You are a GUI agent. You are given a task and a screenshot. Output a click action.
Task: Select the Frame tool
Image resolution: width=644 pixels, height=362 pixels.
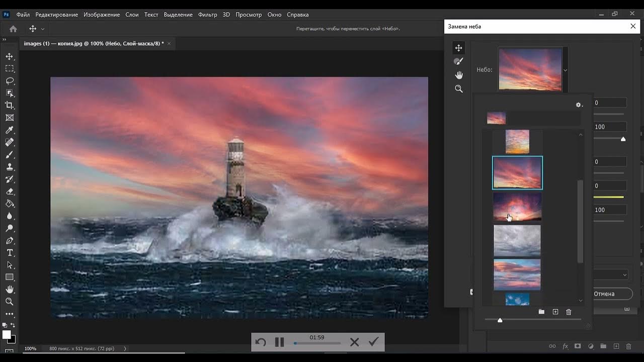(x=9, y=118)
